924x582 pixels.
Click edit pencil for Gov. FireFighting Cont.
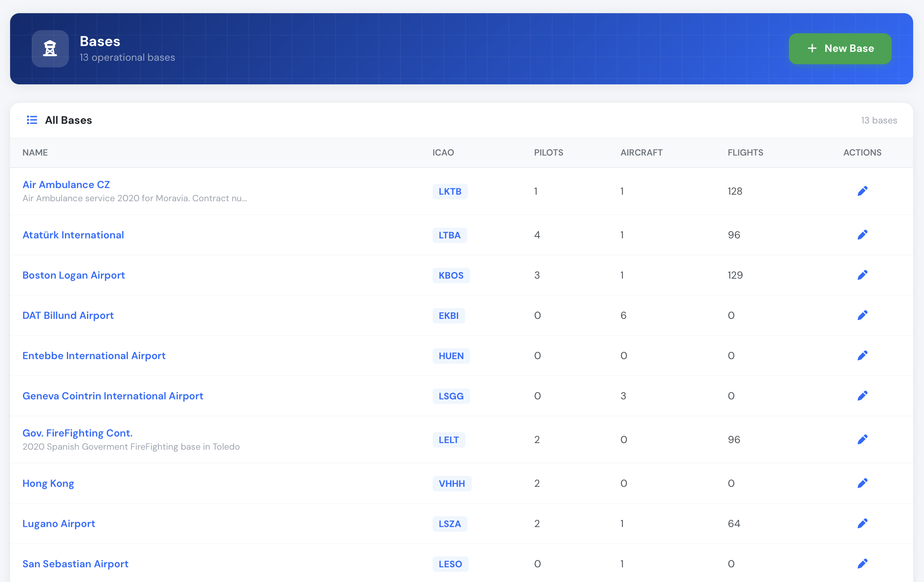pos(862,440)
